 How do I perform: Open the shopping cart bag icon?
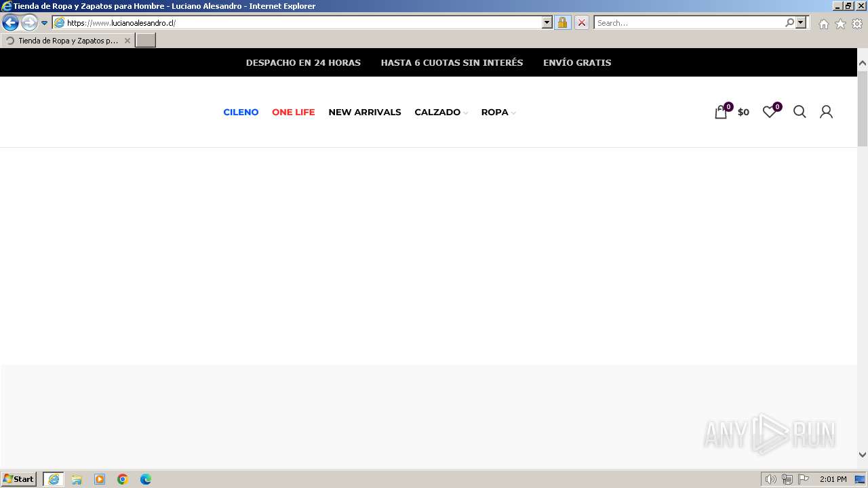(721, 113)
